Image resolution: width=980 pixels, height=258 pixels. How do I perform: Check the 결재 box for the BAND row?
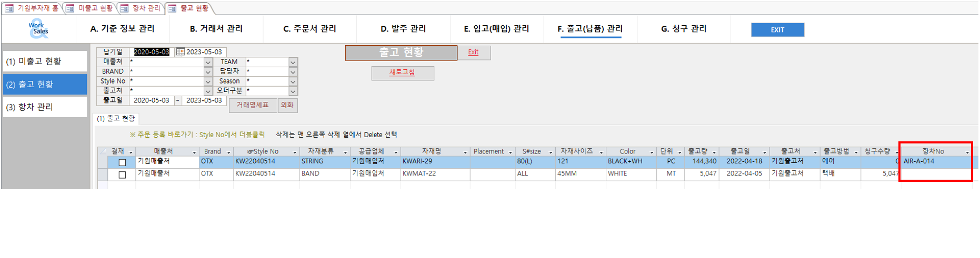point(122,174)
